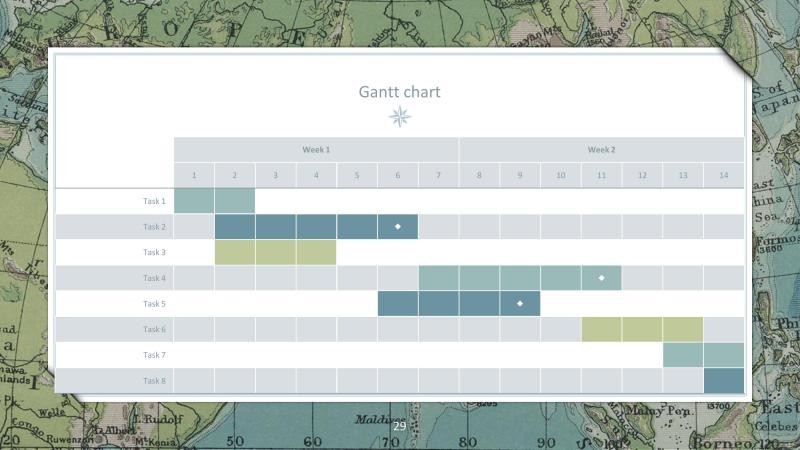Click Task 1 teal cell on day 1

point(194,201)
